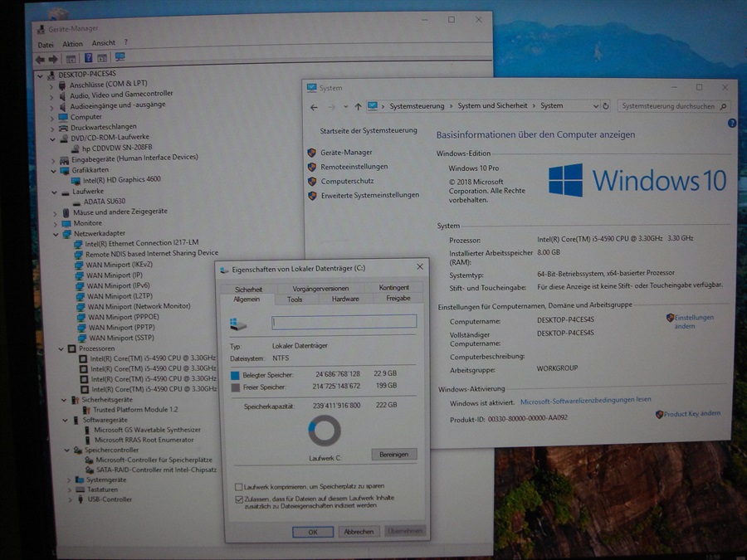The height and width of the screenshot is (560, 747).
Task: Switch to the Sicherheit tab
Action: tap(248, 289)
